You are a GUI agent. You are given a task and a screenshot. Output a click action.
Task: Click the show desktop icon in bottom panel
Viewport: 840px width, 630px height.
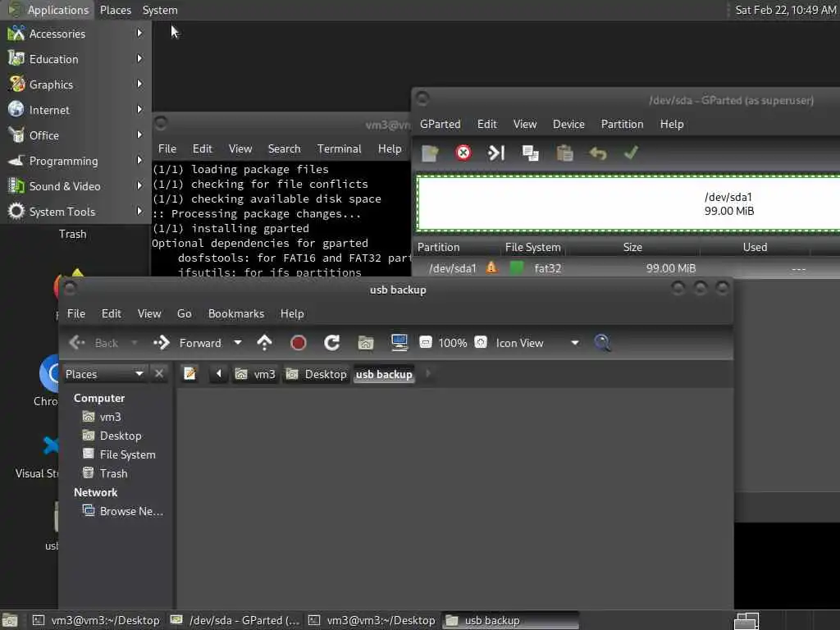pyautogui.click(x=10, y=621)
